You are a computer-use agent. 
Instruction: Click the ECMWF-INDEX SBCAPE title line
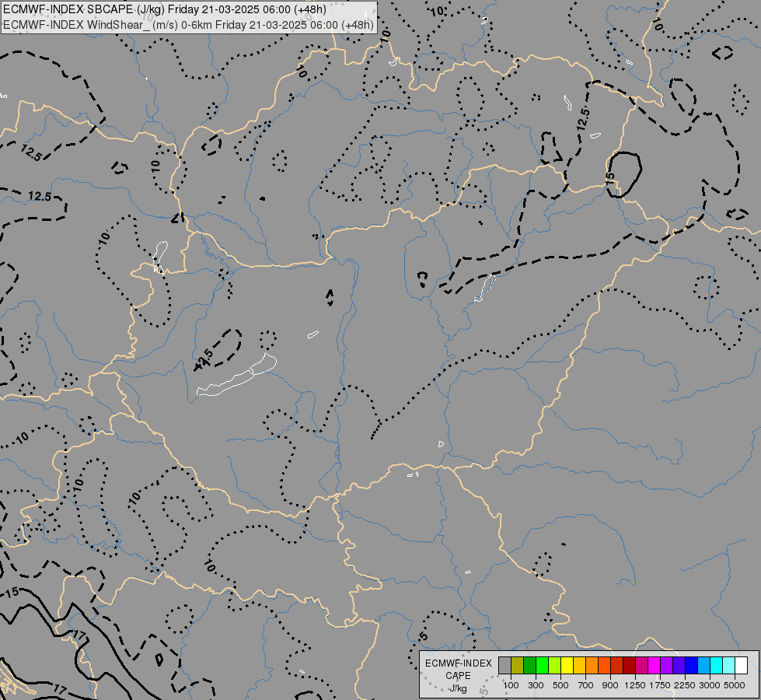click(x=165, y=9)
